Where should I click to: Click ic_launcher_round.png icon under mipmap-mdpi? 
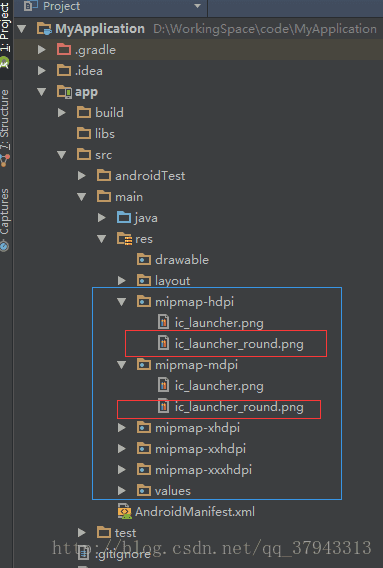click(163, 406)
